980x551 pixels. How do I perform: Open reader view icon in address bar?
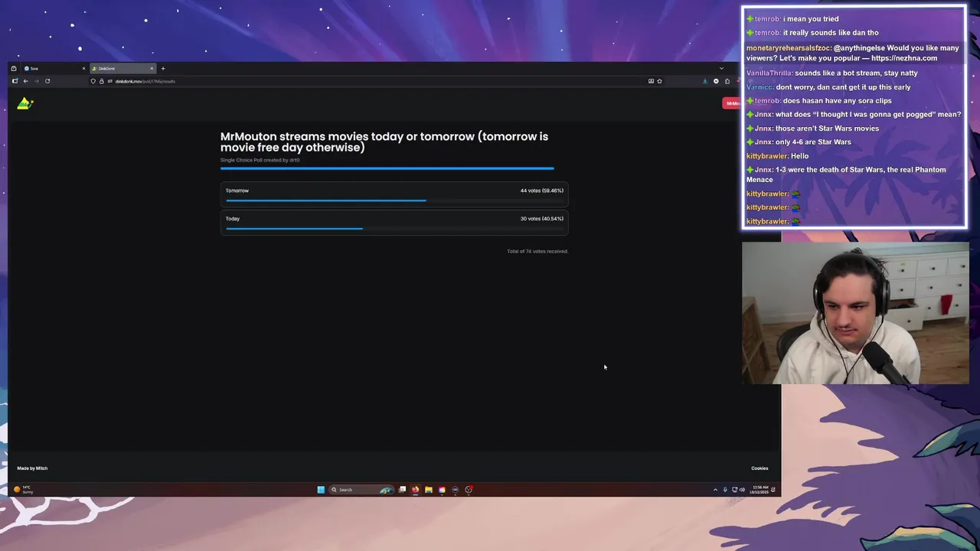[651, 81]
